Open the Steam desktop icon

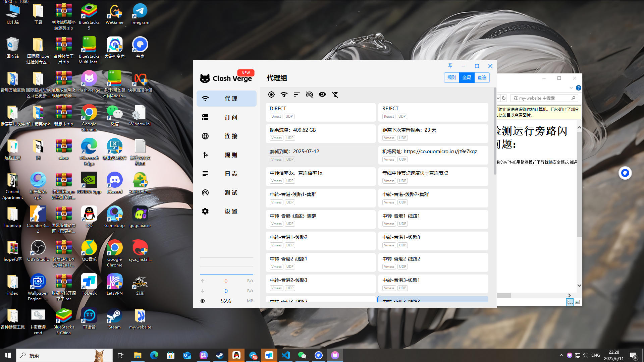pyautogui.click(x=114, y=319)
